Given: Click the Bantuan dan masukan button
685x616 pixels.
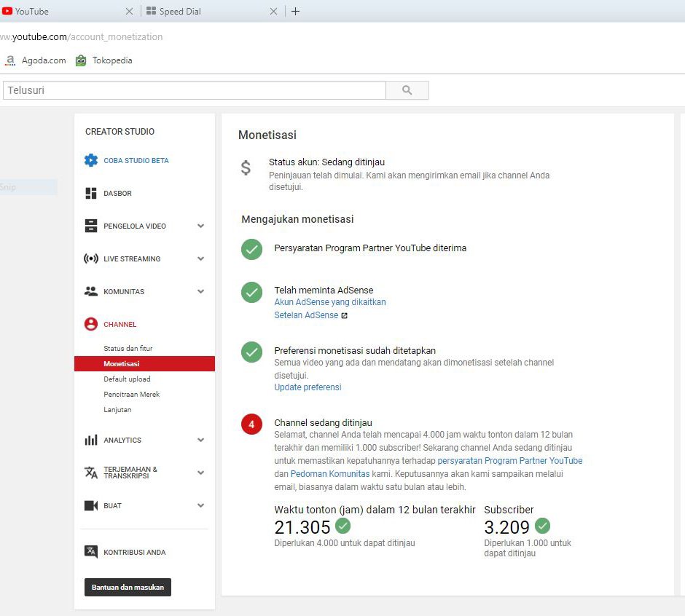Looking at the screenshot, I should (128, 587).
